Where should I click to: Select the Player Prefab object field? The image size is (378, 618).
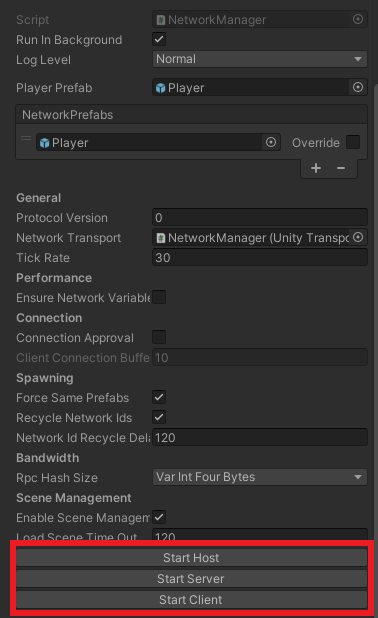pyautogui.click(x=251, y=87)
